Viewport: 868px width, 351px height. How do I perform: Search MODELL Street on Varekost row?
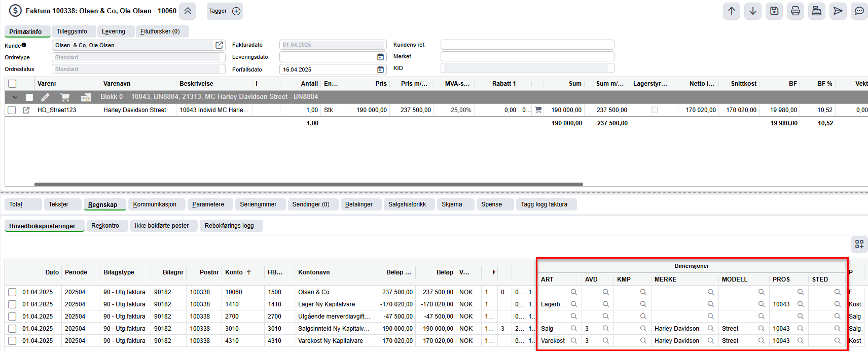click(762, 341)
